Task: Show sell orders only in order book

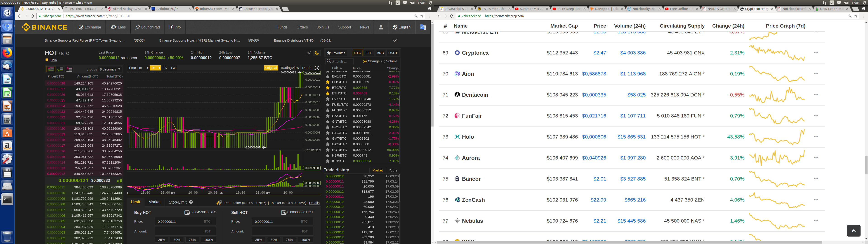Action: (69, 69)
